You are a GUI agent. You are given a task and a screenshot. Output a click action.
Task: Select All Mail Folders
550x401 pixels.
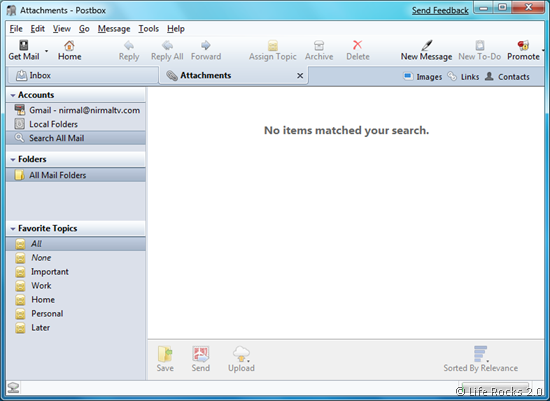click(x=76, y=175)
